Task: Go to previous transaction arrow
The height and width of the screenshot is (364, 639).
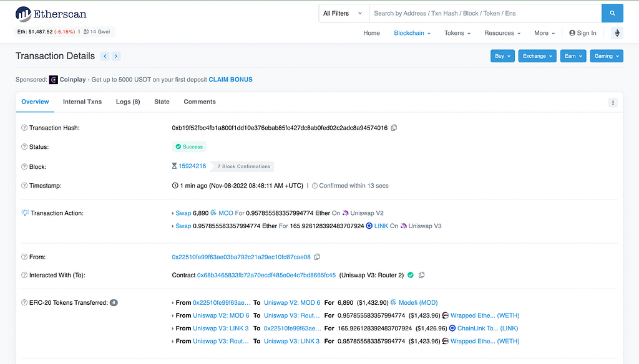Action: point(105,56)
